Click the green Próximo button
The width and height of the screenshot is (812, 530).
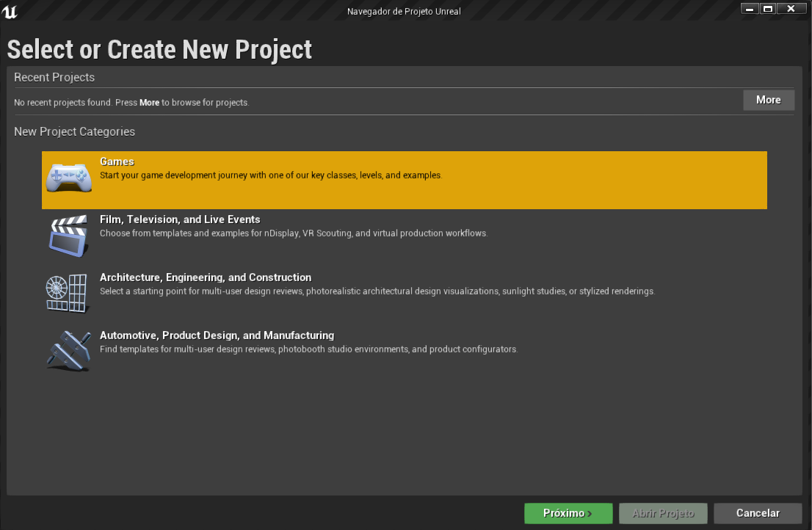tap(568, 513)
